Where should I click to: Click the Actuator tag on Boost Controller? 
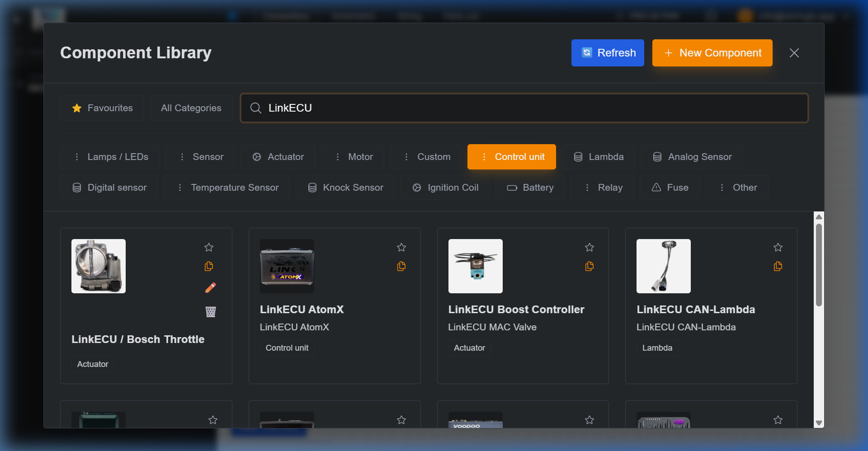[x=469, y=348]
